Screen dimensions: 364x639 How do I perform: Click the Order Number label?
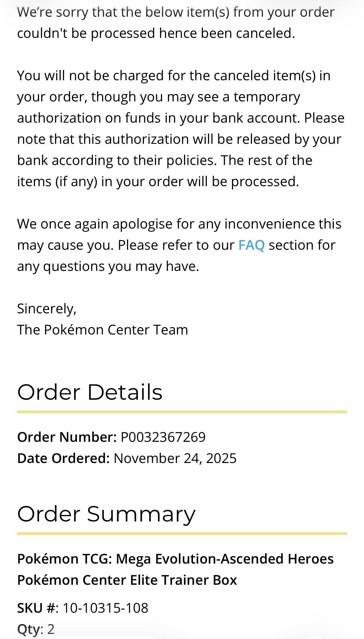coord(67,437)
